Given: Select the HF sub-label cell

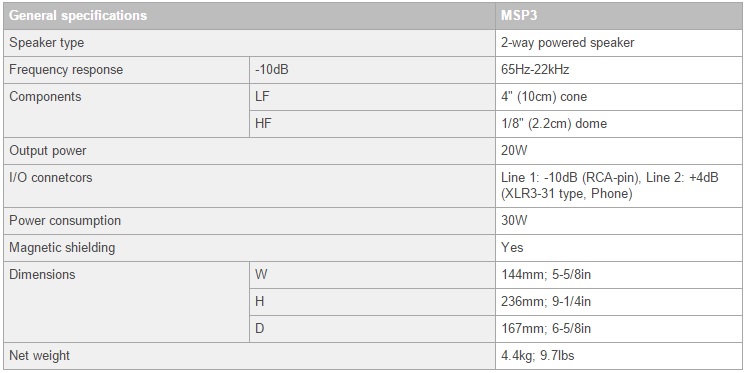Looking at the screenshot, I should pos(372,124).
